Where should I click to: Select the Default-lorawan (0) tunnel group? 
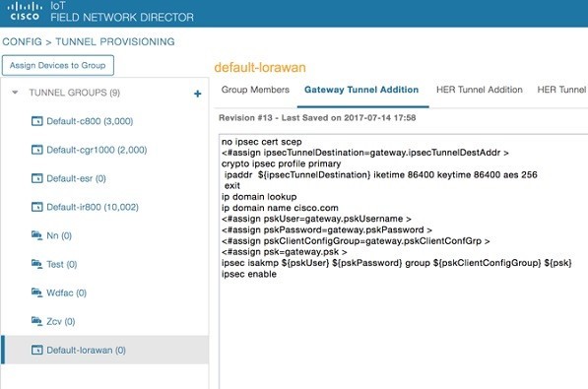coord(105,350)
